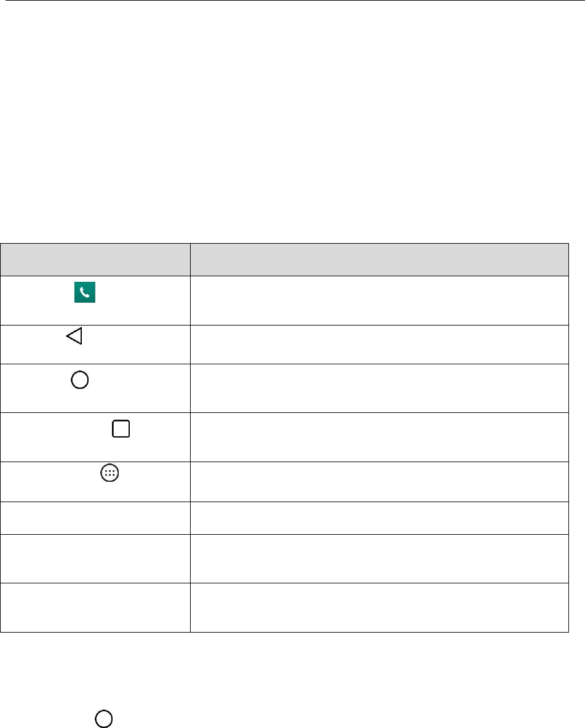Viewport: 585px width, 728px height.
Task: Select first-column cell in last table row
Action: pyautogui.click(x=95, y=607)
